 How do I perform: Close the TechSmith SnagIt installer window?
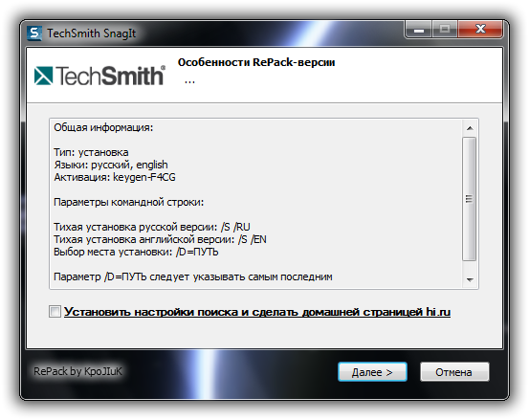(x=480, y=30)
